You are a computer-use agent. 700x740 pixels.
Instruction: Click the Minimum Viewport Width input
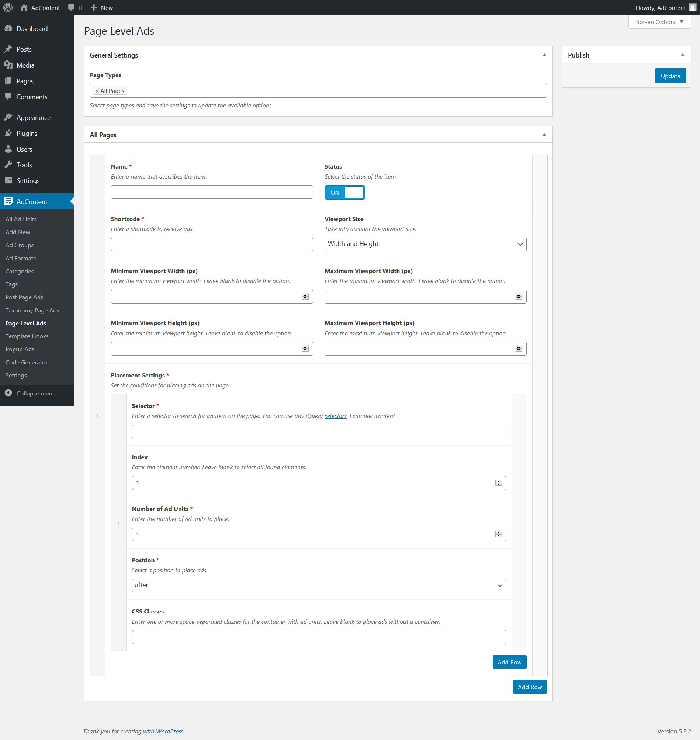point(212,297)
